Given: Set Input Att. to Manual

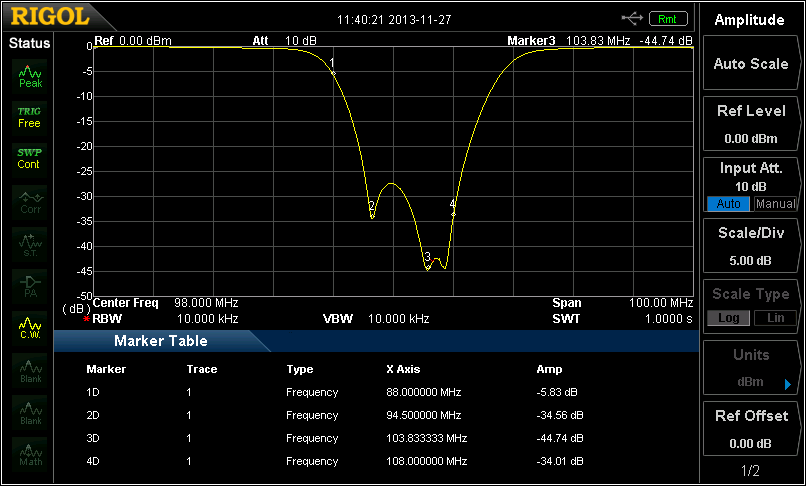Looking at the screenshot, I should [x=775, y=204].
